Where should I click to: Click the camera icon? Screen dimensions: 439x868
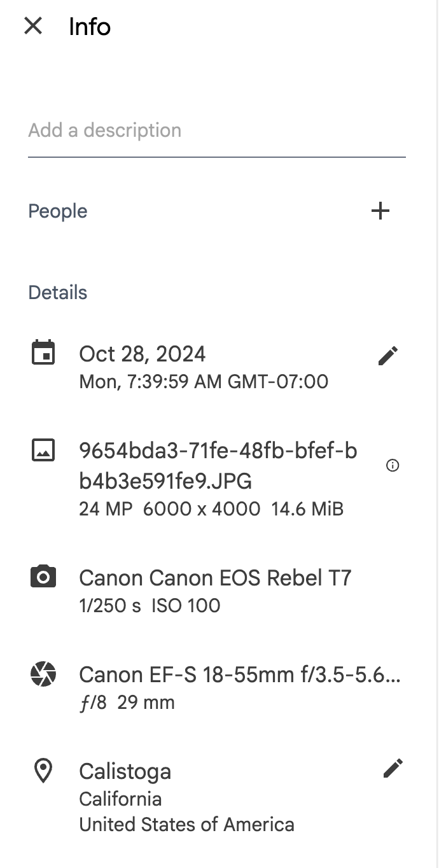tap(43, 577)
